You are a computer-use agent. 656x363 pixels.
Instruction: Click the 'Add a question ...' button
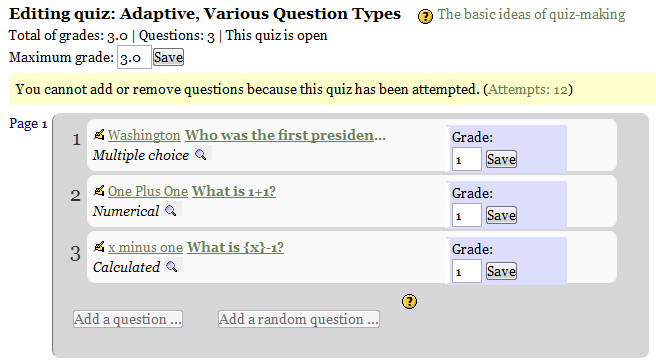[128, 319]
